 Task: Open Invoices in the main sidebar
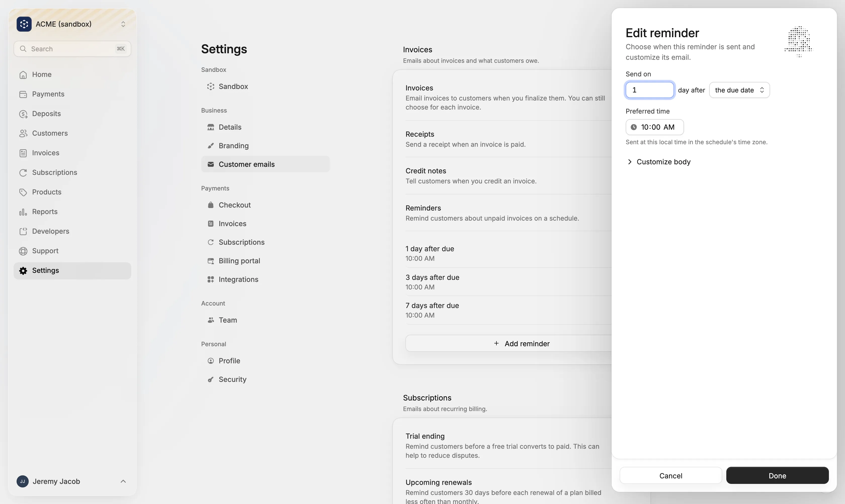(72, 153)
